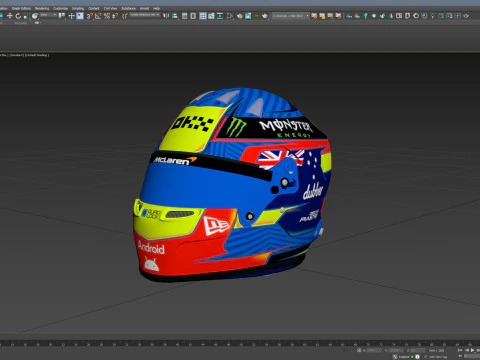Image resolution: width=480 pixels, height=360 pixels.
Task: Open the Schematic View
Action: click(x=220, y=16)
